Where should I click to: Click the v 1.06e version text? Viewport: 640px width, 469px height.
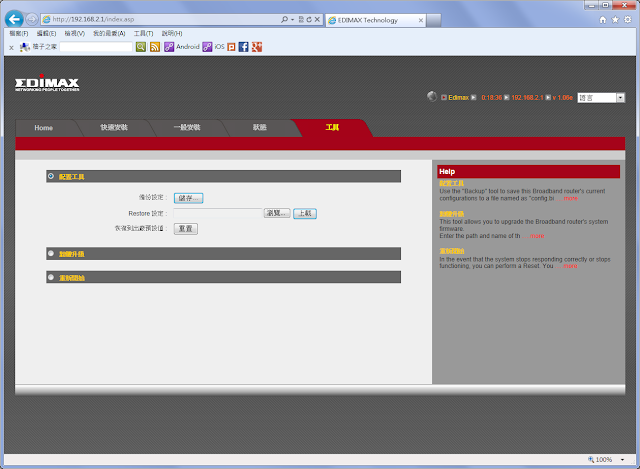(562, 98)
